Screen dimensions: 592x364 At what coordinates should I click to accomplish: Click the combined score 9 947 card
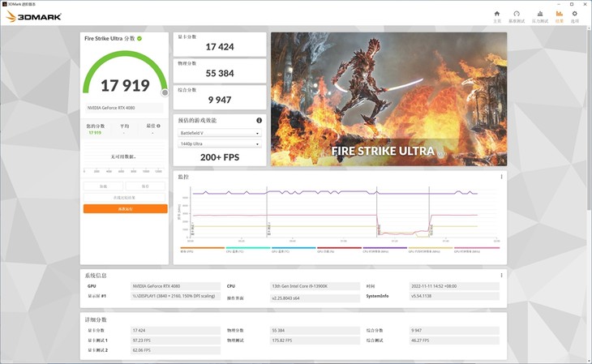point(220,97)
